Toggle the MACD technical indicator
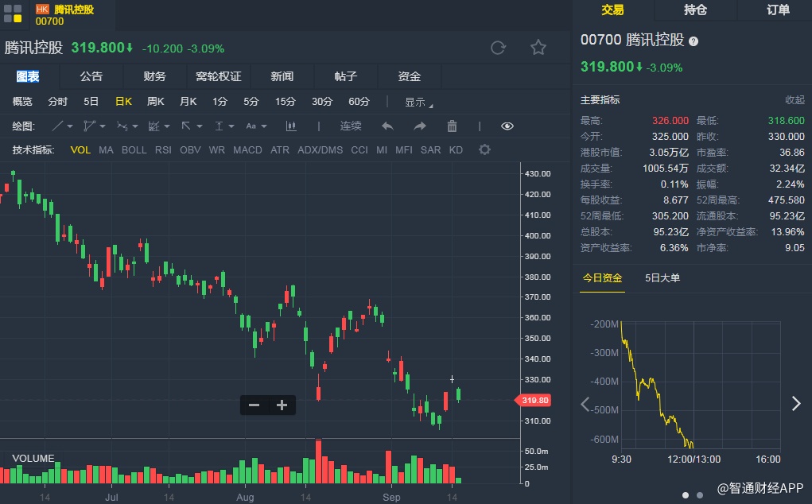 [247, 149]
